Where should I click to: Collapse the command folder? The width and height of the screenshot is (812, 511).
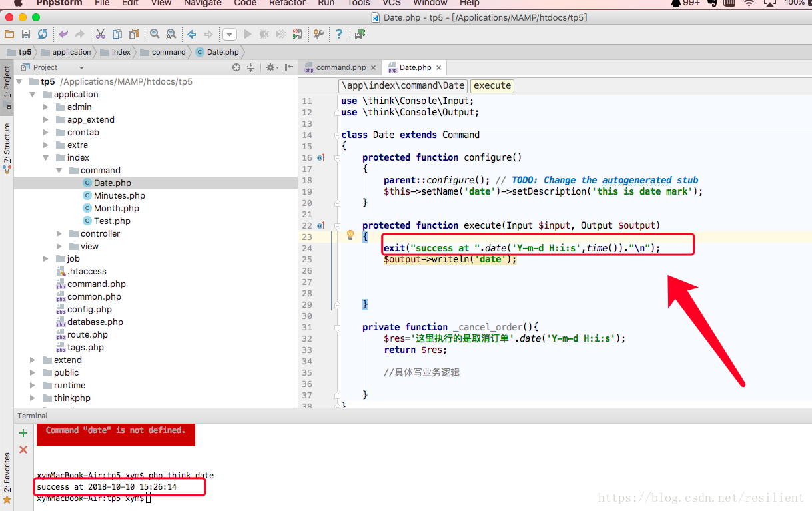[x=59, y=170]
